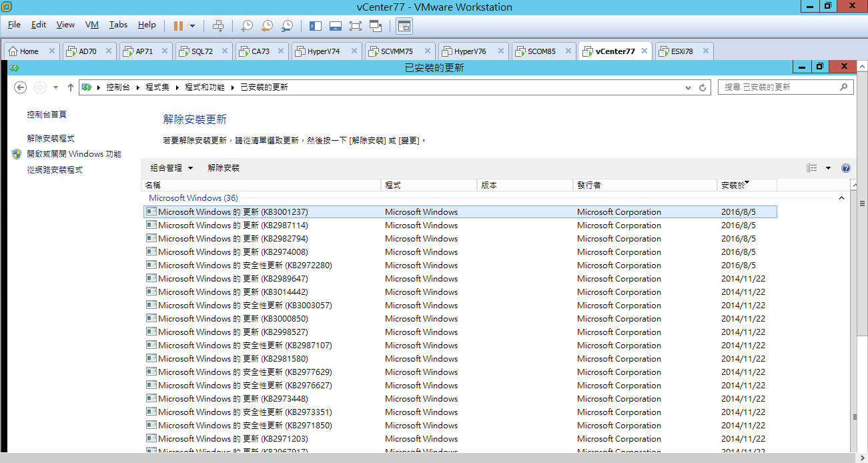Send Ctrl+Alt+Del to the virtual machine
The image size is (868, 463).
click(218, 26)
